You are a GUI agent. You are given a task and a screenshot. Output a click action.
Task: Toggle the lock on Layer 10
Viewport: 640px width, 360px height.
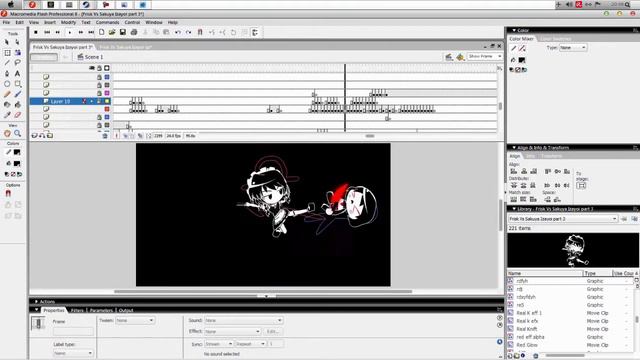pos(99,101)
